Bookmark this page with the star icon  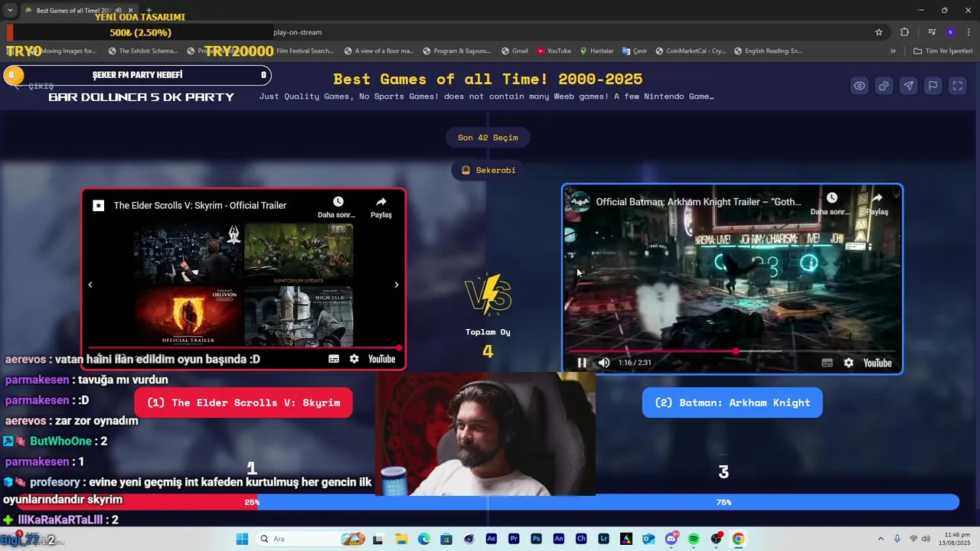(x=879, y=32)
